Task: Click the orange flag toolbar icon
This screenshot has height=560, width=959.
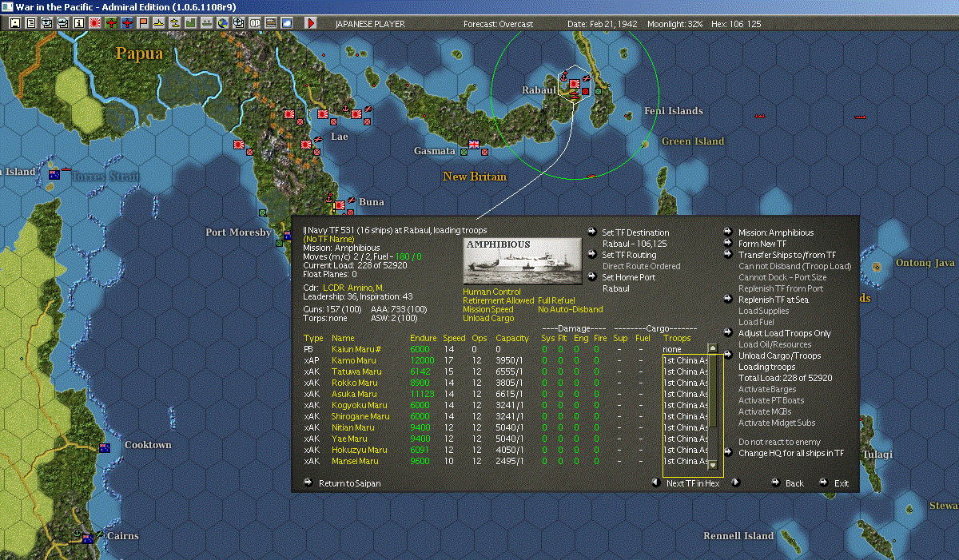Action: click(143, 23)
